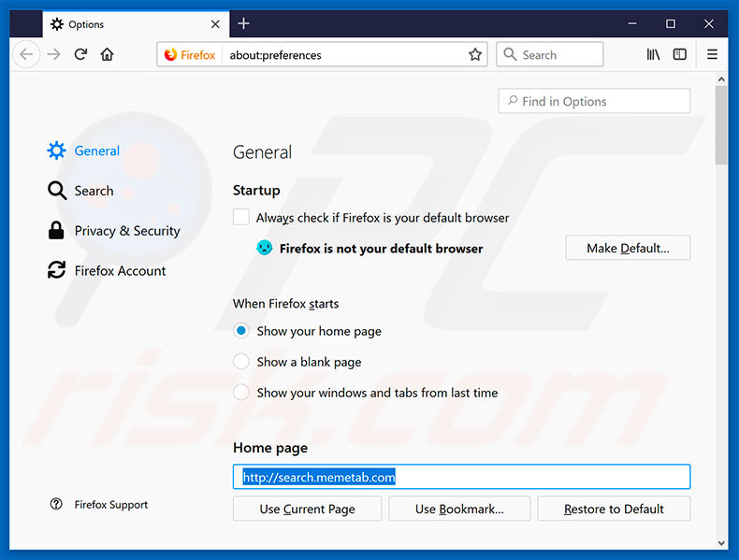Viewport: 739px width, 560px height.
Task: Open a new tab with the plus button
Action: pyautogui.click(x=243, y=23)
